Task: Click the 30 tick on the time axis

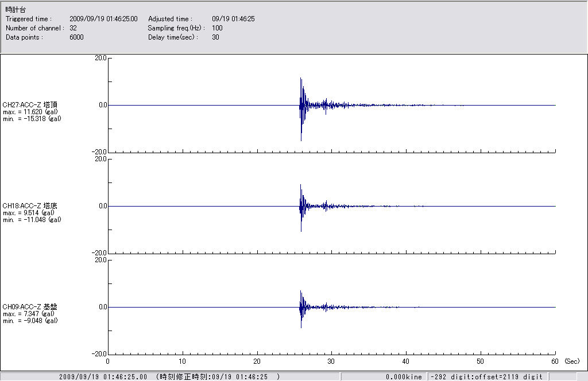Action: pos(331,361)
